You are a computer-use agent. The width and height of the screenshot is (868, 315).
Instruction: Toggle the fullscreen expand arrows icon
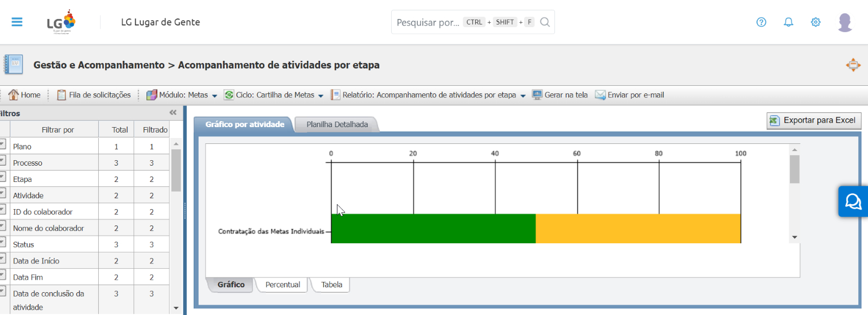[x=853, y=65]
